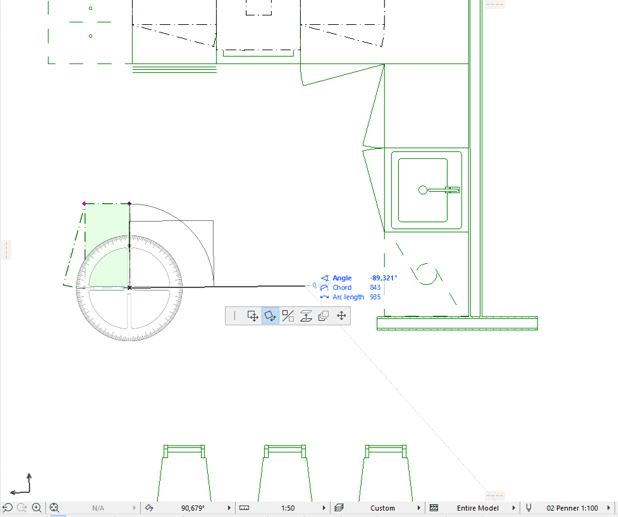The image size is (618, 517).
Task: Click the four-arrow move icon in pet palette
Action: 342,316
